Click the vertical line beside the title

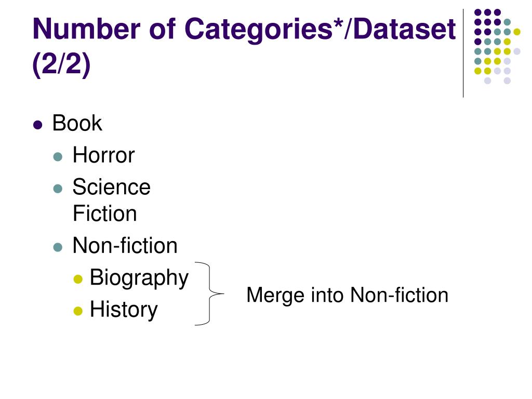pyautogui.click(x=463, y=54)
